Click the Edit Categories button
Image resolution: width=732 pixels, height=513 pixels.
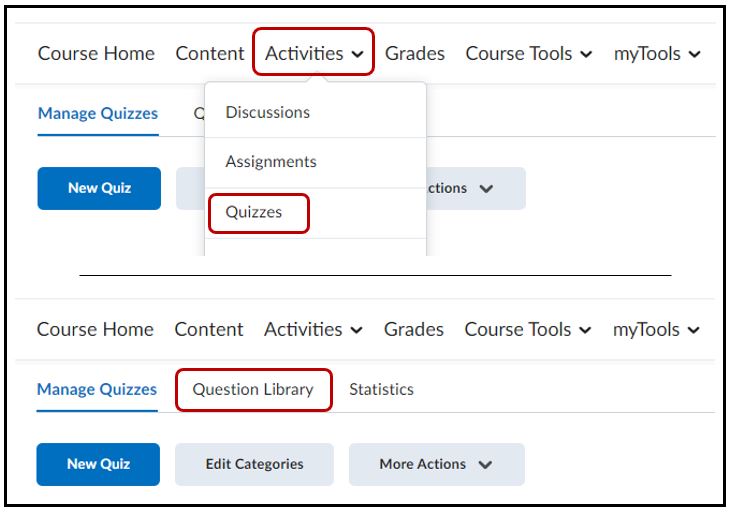click(254, 464)
